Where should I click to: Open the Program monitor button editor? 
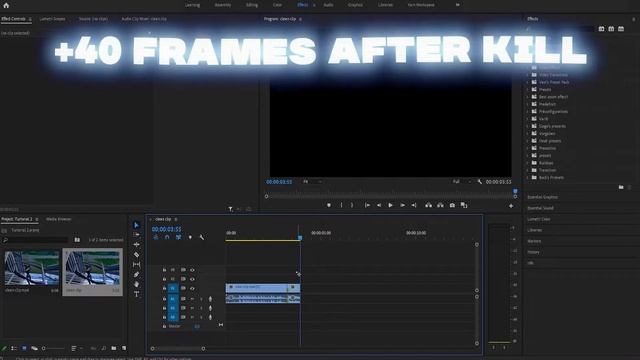511,206
